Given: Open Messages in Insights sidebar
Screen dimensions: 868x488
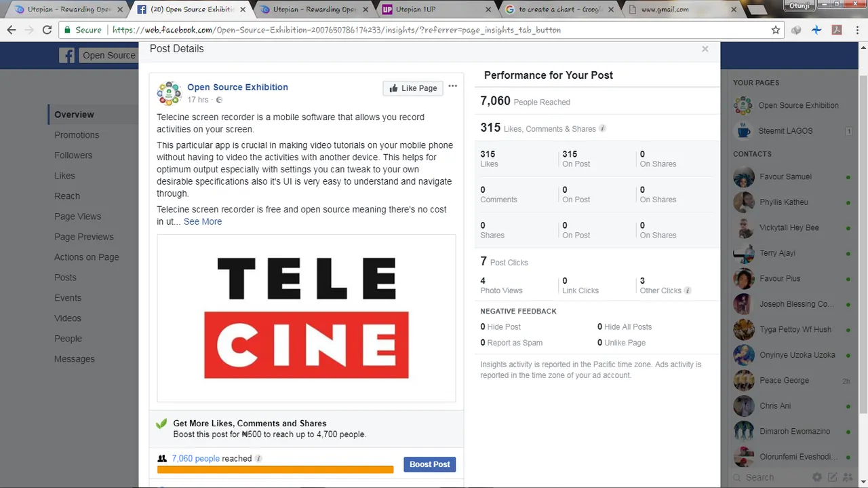Looking at the screenshot, I should (x=75, y=359).
